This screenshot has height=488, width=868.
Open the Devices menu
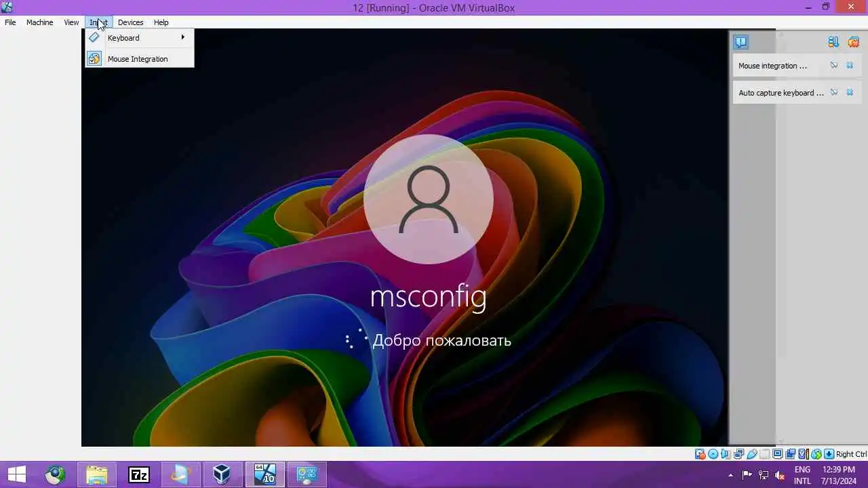click(130, 22)
